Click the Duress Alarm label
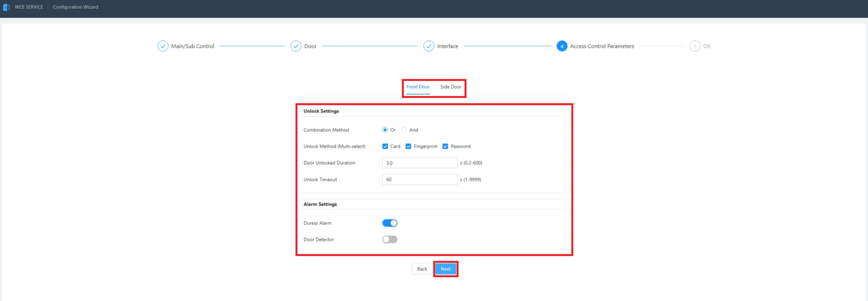 (x=317, y=223)
